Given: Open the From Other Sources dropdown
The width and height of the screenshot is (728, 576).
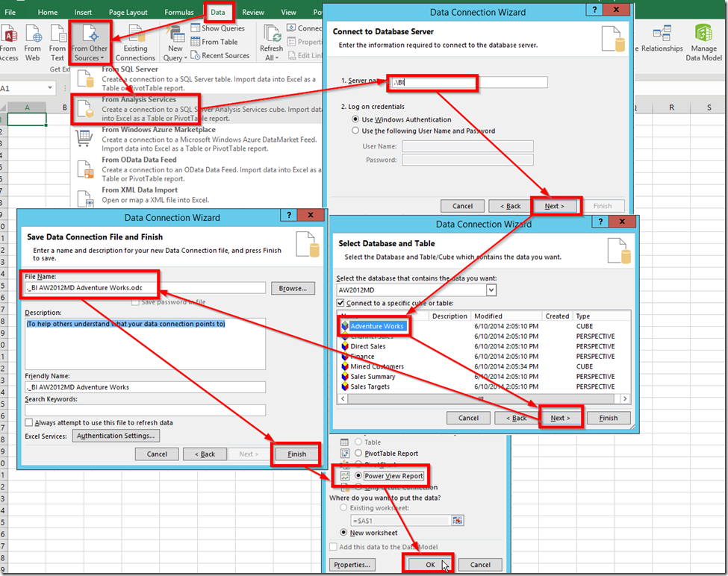Looking at the screenshot, I should click(90, 43).
